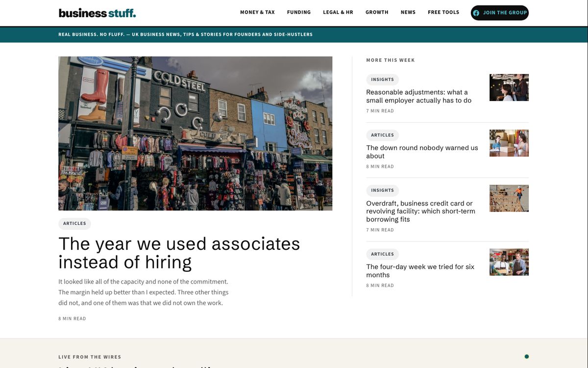588x368 pixels.
Task: Click '8 min read' under the four-day week story
Action: point(380,286)
